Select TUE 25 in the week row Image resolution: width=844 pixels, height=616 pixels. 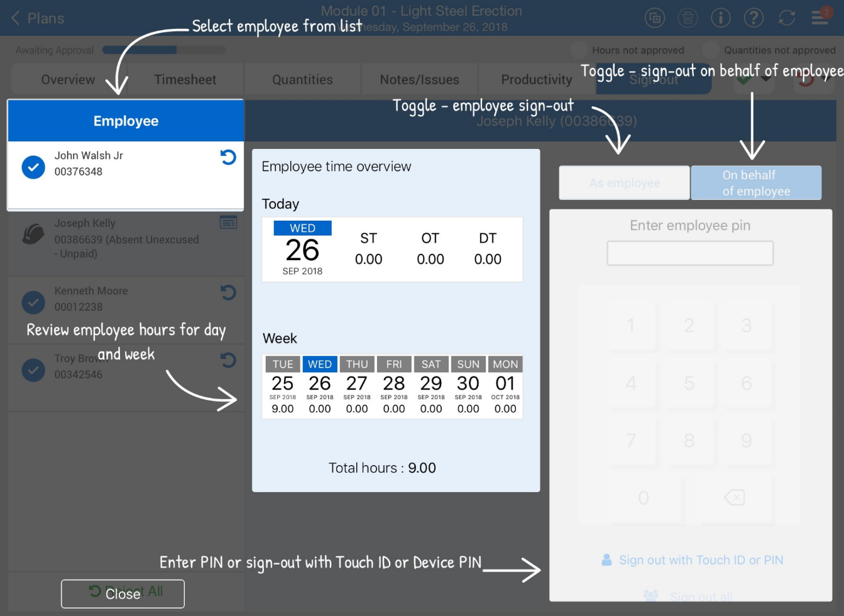click(x=283, y=386)
